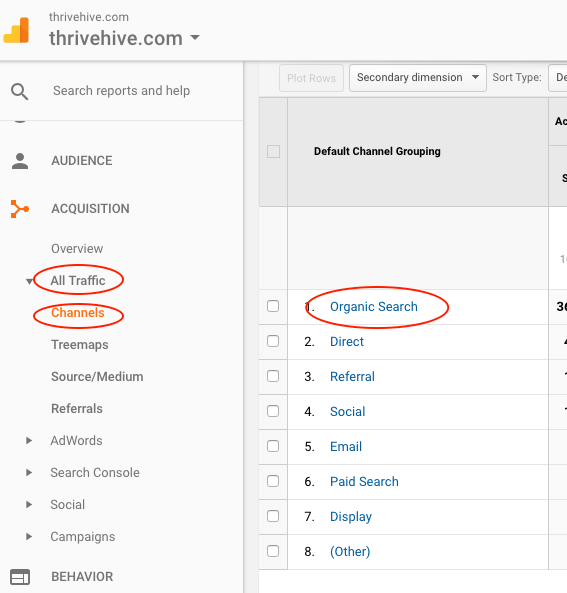Image resolution: width=567 pixels, height=593 pixels.
Task: Open the Referrals report
Action: point(77,408)
